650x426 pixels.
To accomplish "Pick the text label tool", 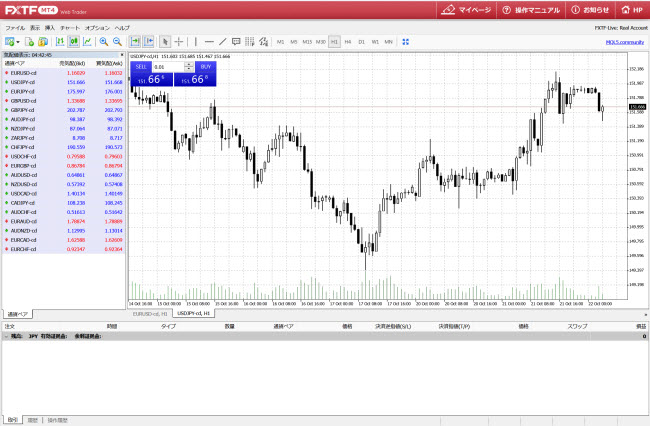I will click(x=236, y=42).
